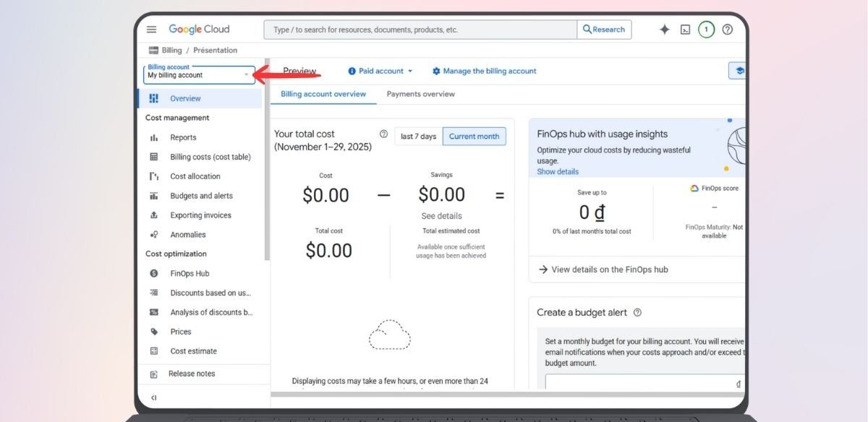The image size is (868, 422).
Task: Open notifications badge showing 1
Action: point(706,30)
